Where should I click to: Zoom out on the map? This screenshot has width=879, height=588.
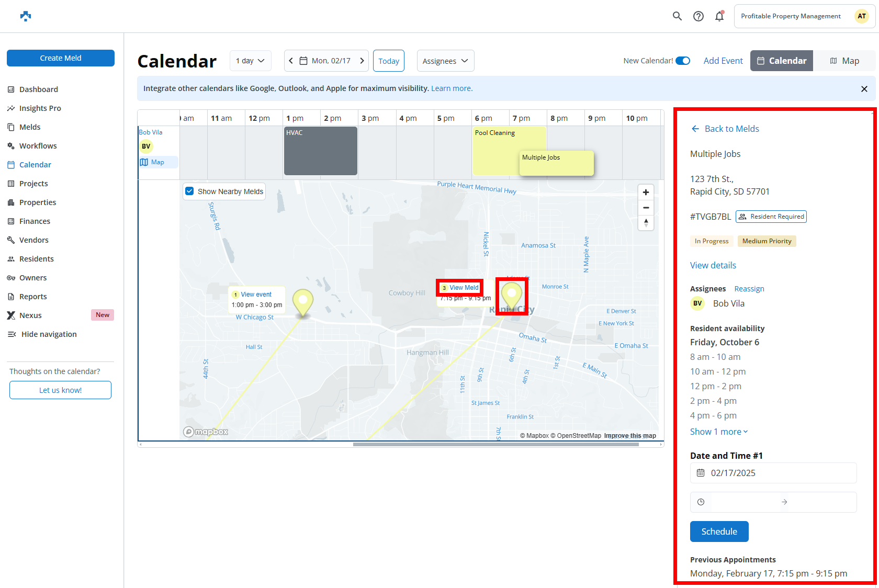coord(646,208)
